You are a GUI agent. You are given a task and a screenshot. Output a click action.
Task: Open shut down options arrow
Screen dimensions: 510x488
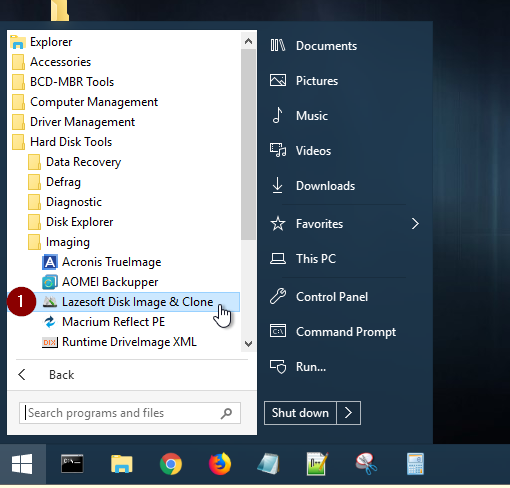click(349, 413)
